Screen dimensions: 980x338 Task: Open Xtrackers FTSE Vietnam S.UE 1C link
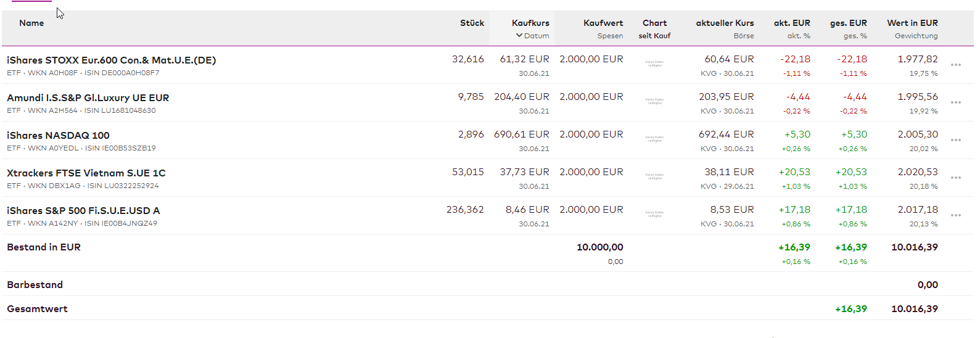coord(86,173)
